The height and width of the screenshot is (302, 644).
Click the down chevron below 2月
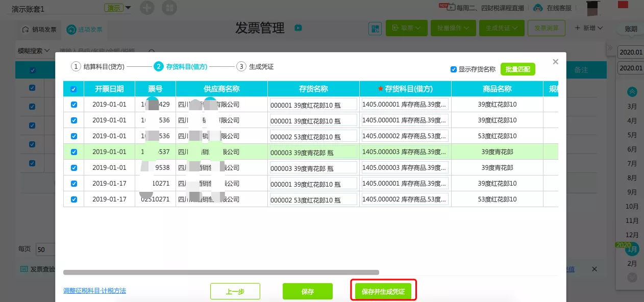[x=632, y=278]
